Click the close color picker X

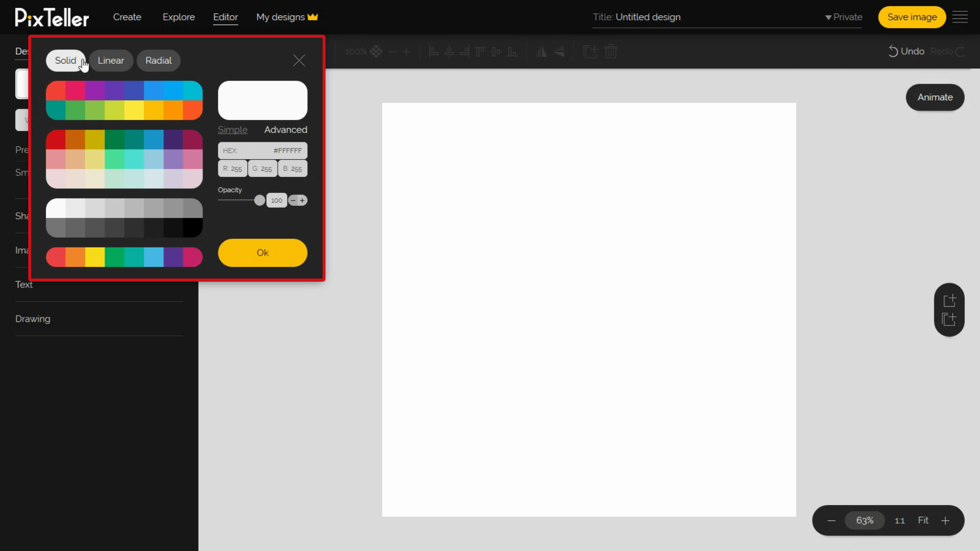pyautogui.click(x=299, y=60)
